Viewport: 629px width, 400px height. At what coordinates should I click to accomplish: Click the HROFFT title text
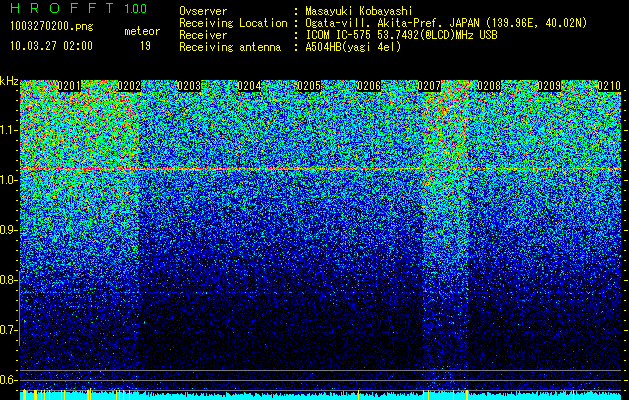63,8
